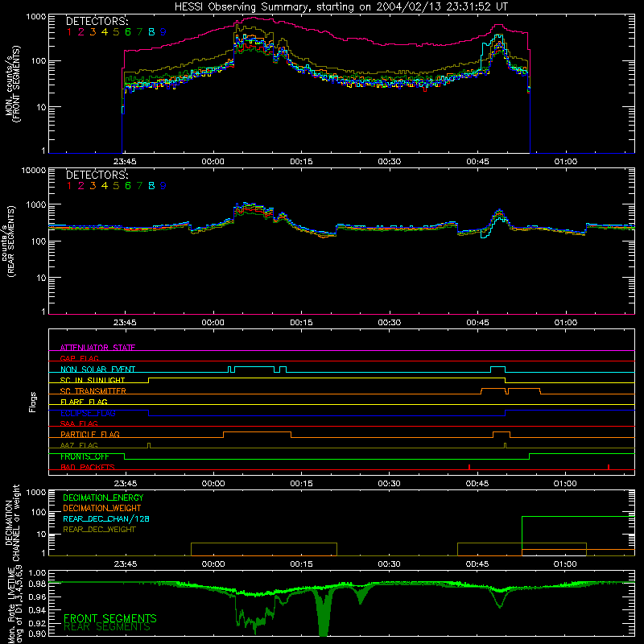Click 1000 tick label on front segments axis
This screenshot has height=644, width=644.
pyautogui.click(x=36, y=17)
